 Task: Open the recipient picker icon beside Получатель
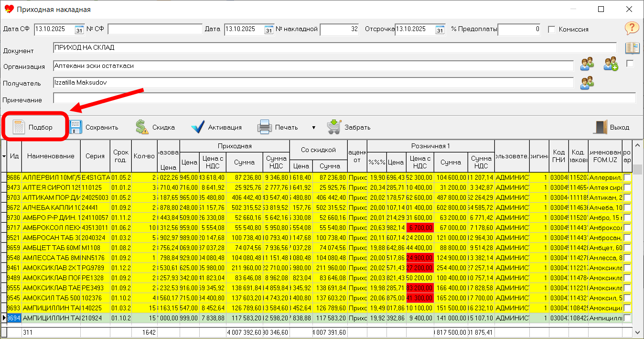click(x=587, y=83)
